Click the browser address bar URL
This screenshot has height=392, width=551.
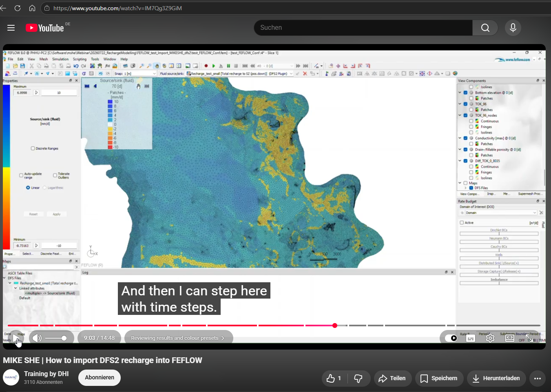coord(118,8)
